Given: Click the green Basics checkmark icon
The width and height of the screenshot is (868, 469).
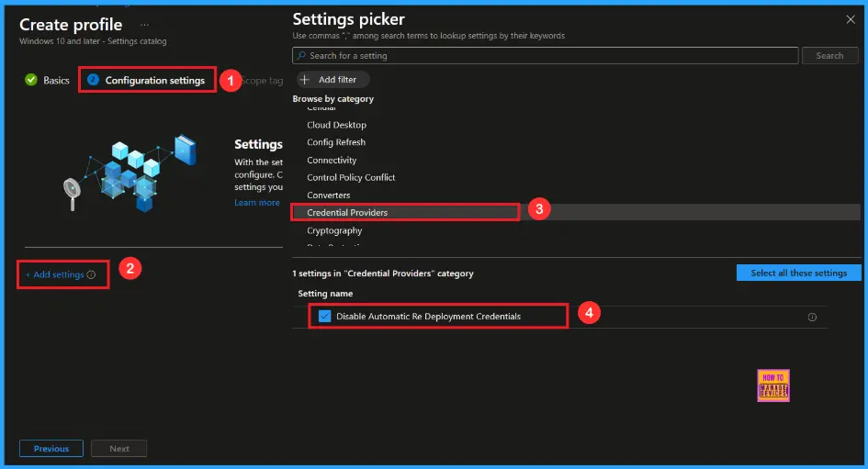Looking at the screenshot, I should (31, 80).
